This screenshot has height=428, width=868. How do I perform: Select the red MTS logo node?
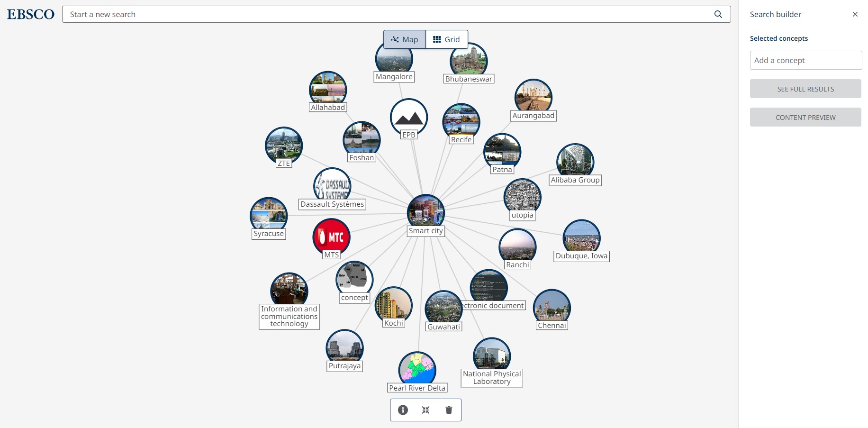[332, 237]
